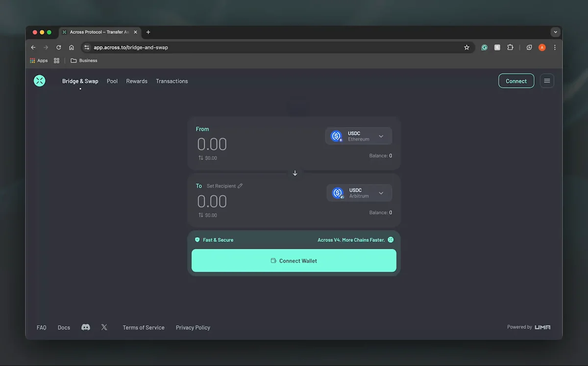Toggle the From amount currency switch icon
This screenshot has width=588, height=366.
[x=201, y=158]
